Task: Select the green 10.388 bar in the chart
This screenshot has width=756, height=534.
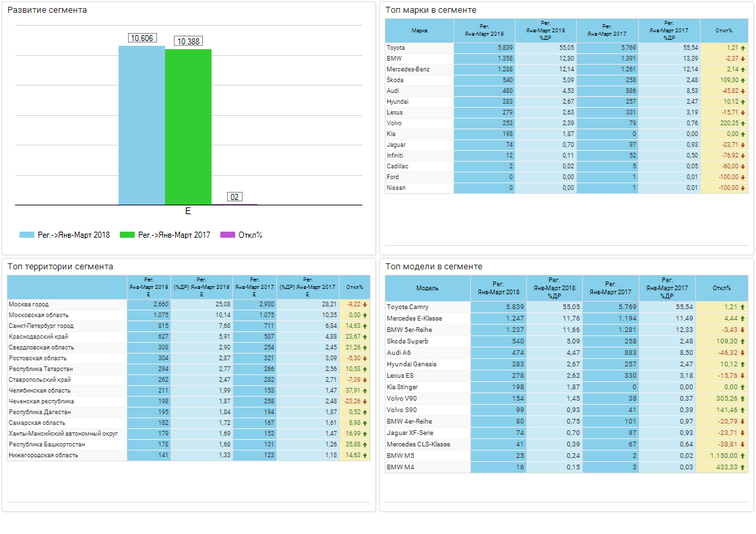Action: [188, 127]
